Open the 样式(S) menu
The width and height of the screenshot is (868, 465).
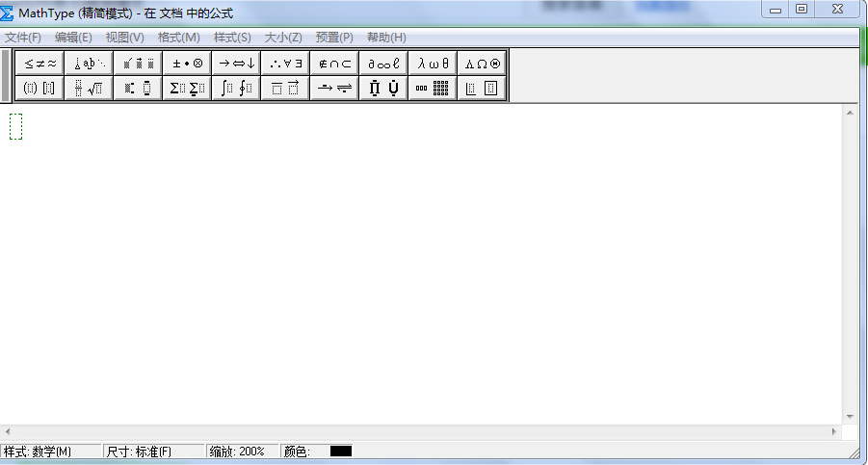pos(232,38)
